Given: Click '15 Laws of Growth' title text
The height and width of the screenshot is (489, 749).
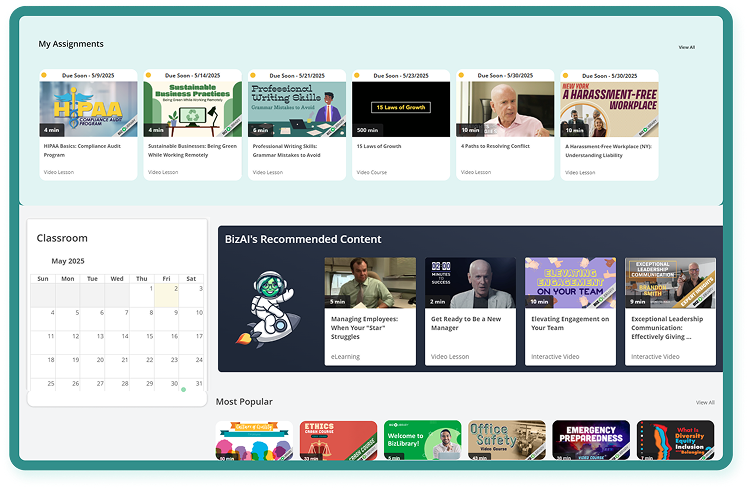Looking at the screenshot, I should tap(379, 146).
